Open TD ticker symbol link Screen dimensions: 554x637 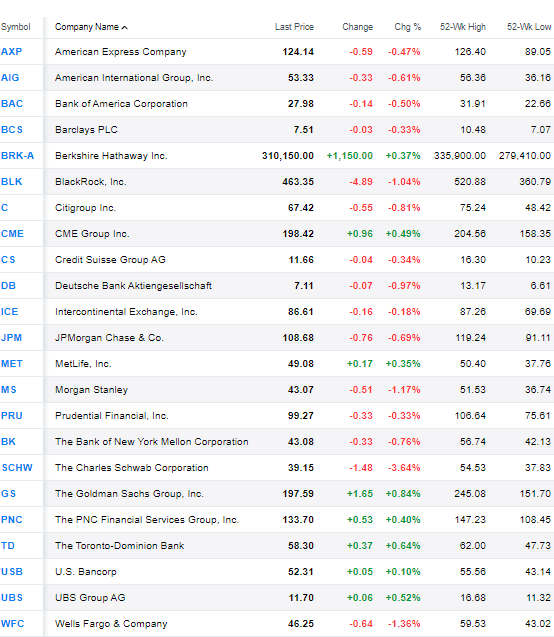[x=8, y=546]
